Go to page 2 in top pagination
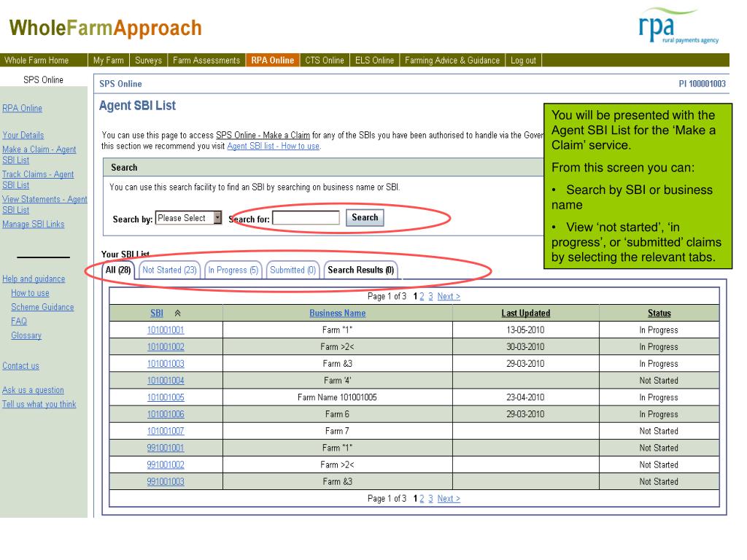This screenshot has height=560, width=747. 422,296
